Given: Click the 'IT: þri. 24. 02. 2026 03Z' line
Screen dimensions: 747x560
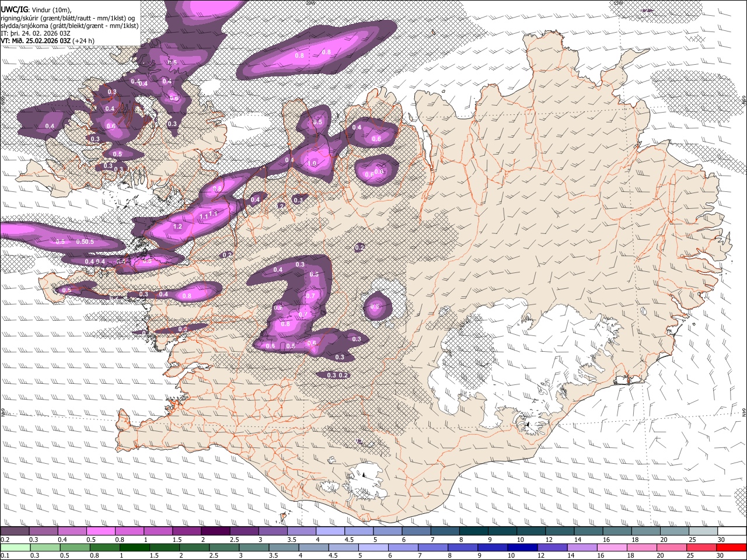Looking at the screenshot, I should [x=36, y=33].
